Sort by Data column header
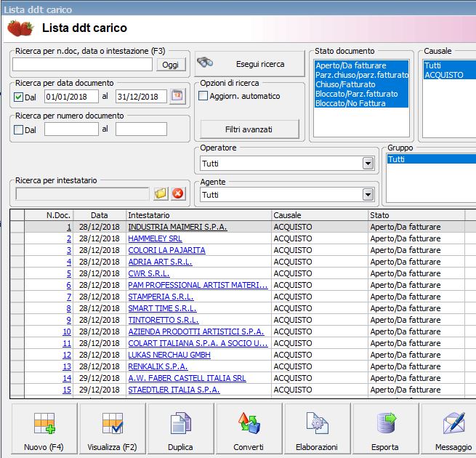Screen dimensions: 476x458 pyautogui.click(x=100, y=215)
